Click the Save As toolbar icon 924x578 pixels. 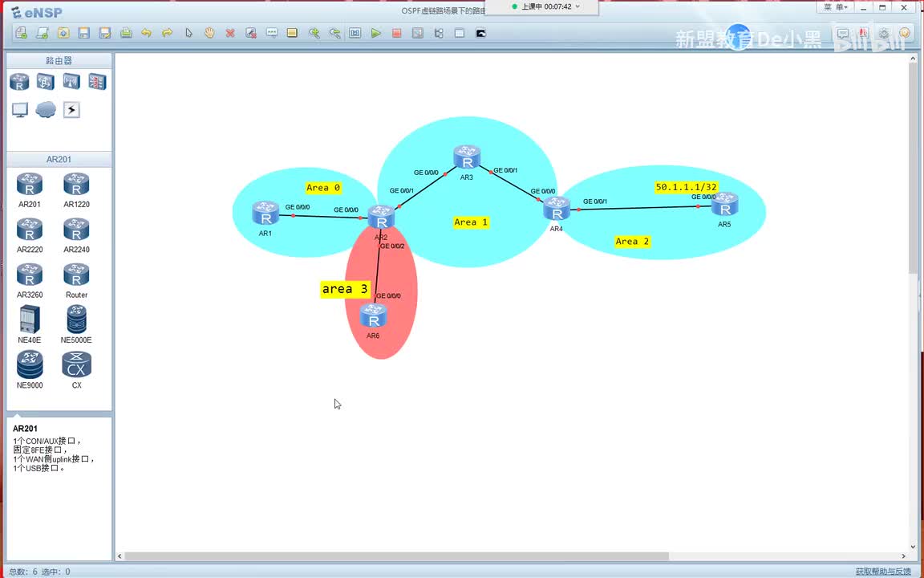tap(105, 33)
